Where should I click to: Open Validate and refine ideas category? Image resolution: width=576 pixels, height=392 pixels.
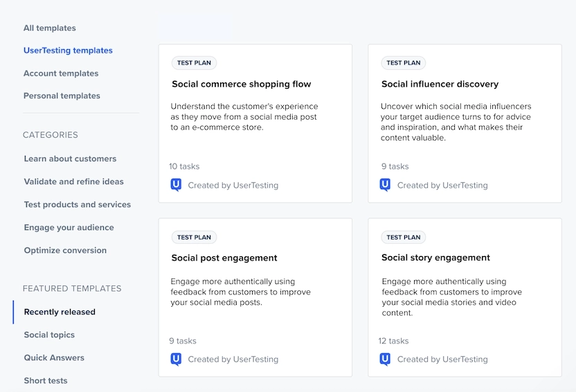pyautogui.click(x=74, y=181)
